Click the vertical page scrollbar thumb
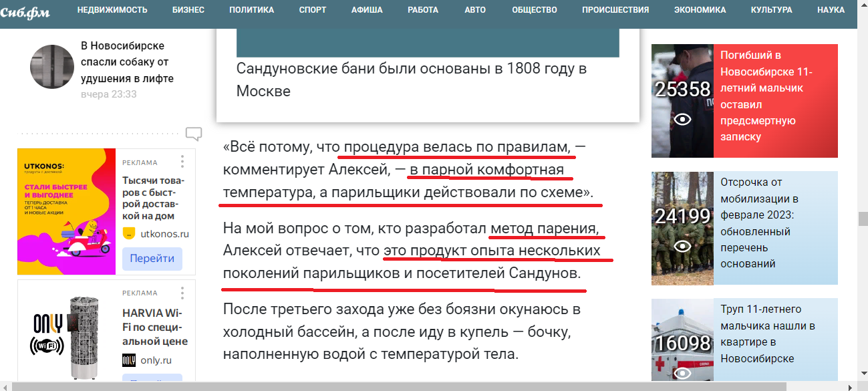Viewport: 868px width, 391px height. [x=863, y=219]
